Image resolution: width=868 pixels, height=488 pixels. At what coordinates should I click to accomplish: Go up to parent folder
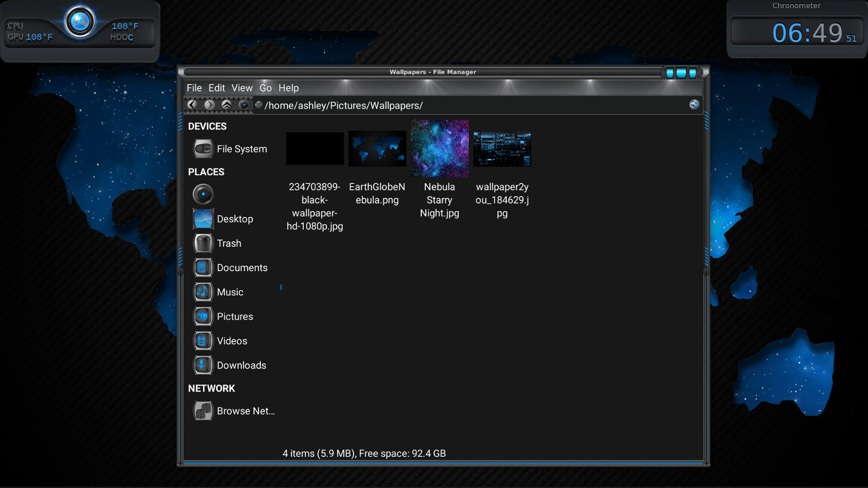pos(227,105)
